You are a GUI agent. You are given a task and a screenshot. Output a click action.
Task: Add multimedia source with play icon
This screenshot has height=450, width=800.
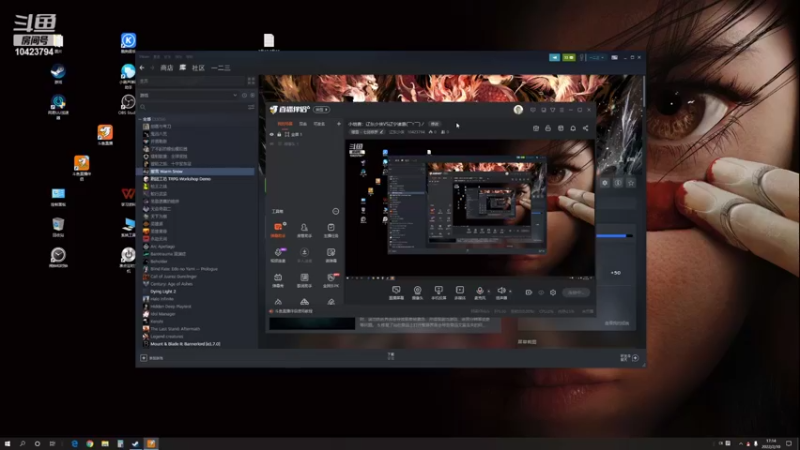point(460,292)
